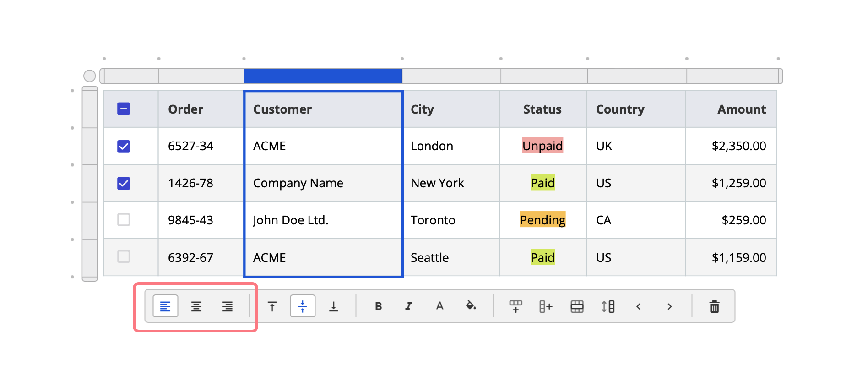This screenshot has height=392, width=868.
Task: Toggle bold formatting
Action: (379, 306)
